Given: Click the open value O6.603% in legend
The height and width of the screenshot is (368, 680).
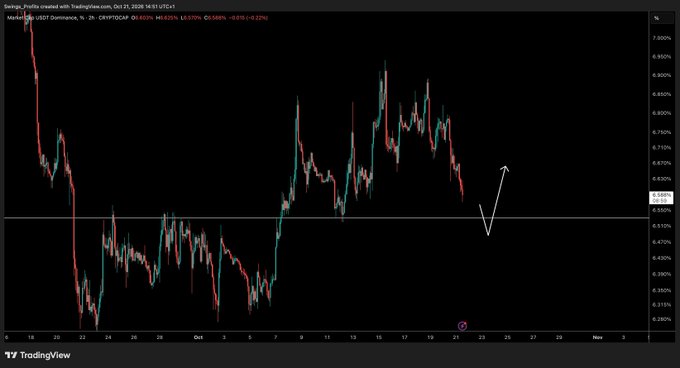Looking at the screenshot, I should coord(143,18).
